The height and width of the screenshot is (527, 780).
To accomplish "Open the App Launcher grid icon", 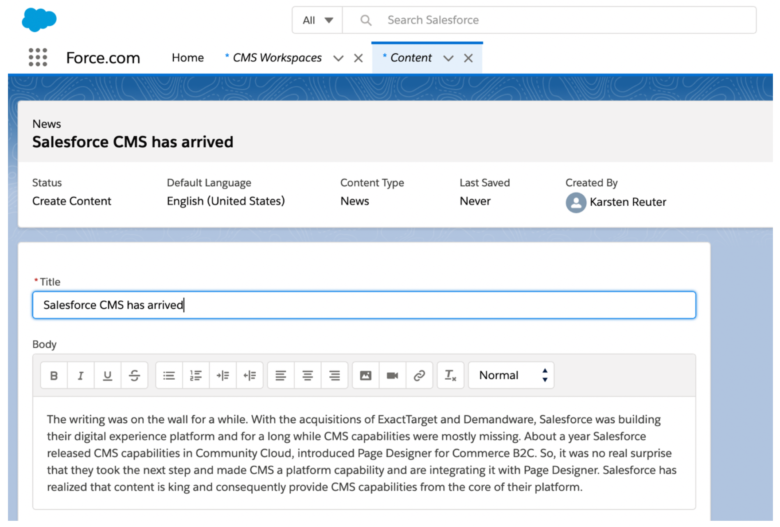I will [38, 57].
